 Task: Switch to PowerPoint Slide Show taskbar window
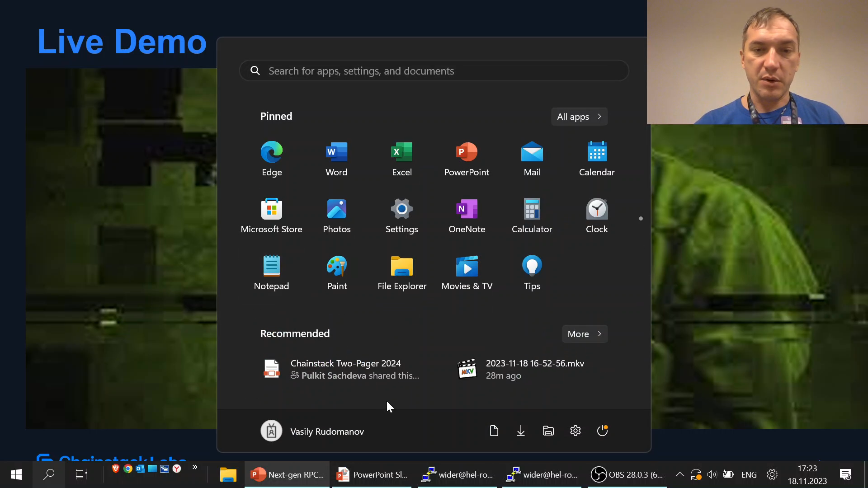[x=372, y=474]
